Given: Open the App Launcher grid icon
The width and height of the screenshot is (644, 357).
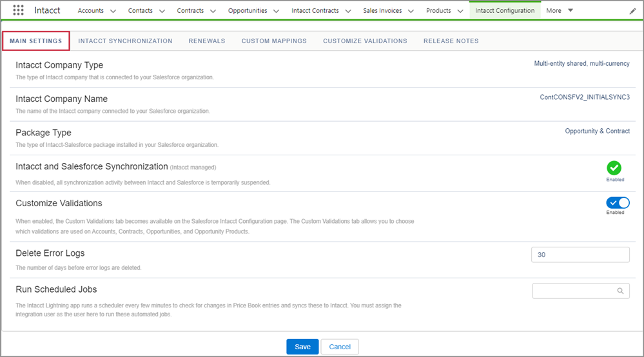Looking at the screenshot, I should click(x=18, y=10).
